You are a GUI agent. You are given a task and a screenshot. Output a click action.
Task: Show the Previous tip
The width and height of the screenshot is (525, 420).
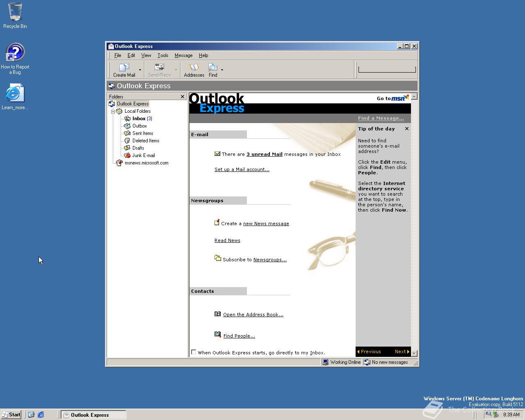[369, 352]
